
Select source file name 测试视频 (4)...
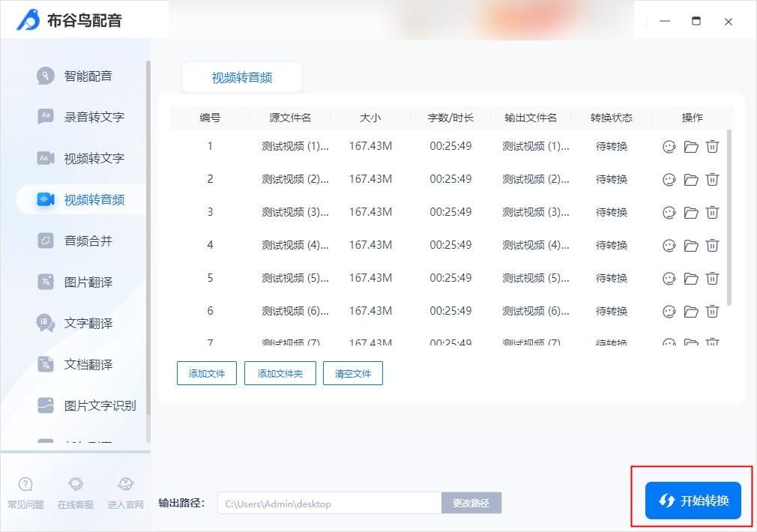coord(295,245)
